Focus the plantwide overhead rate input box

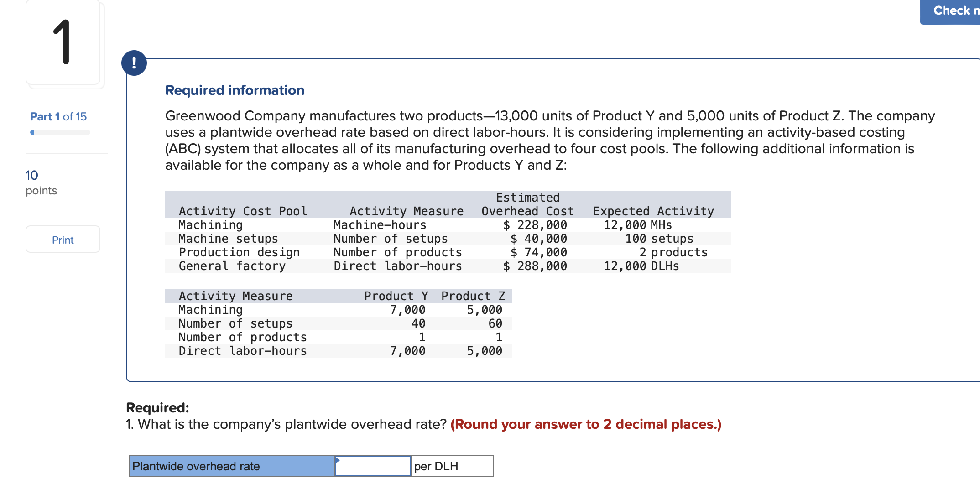[373, 466]
